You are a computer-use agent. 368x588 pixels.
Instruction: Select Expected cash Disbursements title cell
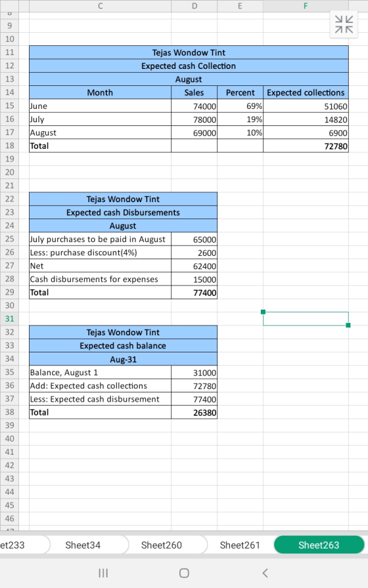(123, 212)
